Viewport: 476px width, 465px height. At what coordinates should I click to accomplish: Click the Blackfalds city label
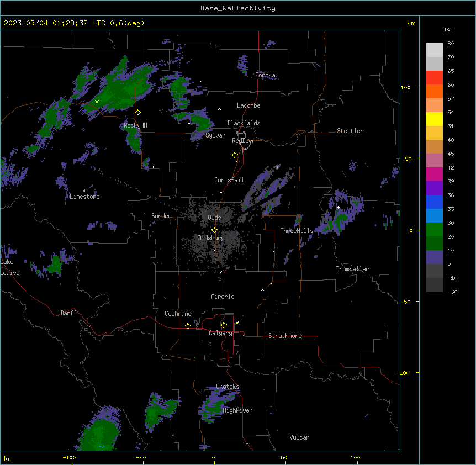click(244, 123)
